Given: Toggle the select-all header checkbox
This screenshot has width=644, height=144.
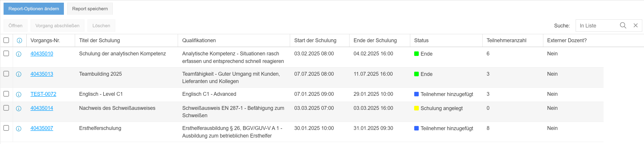Looking at the screenshot, I should pos(6,40).
